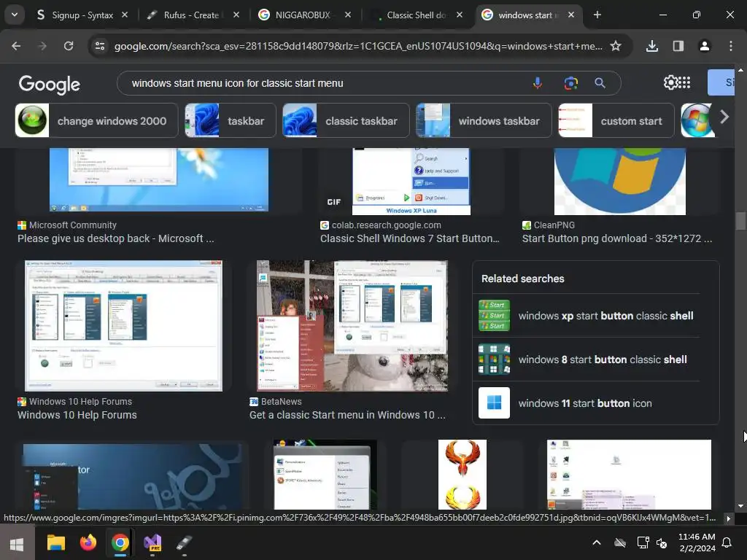Open Classic Shell Windows 7 Start Button link
The height and width of the screenshot is (560, 747).
tap(410, 238)
